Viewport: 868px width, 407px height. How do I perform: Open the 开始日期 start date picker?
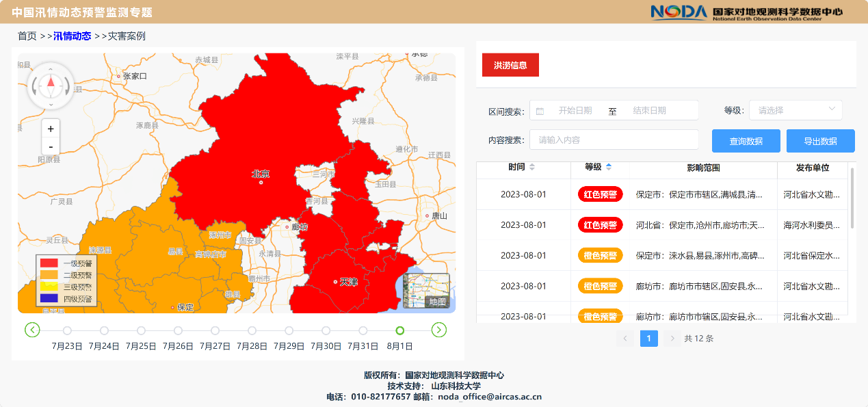(x=575, y=110)
